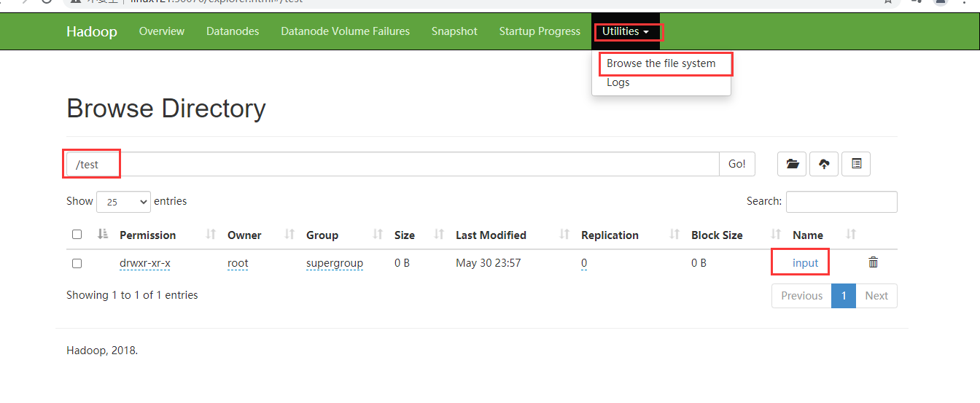Delete the input directory with trash icon
This screenshot has width=980, height=403.
(x=874, y=262)
